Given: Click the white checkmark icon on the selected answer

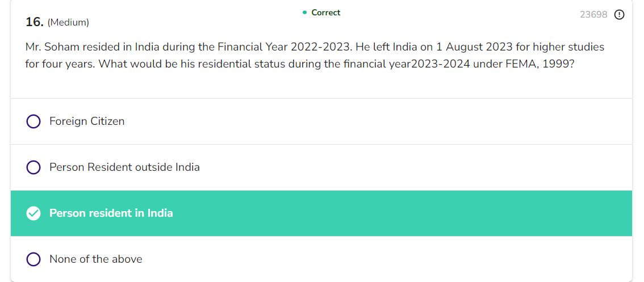Looking at the screenshot, I should pyautogui.click(x=34, y=213).
